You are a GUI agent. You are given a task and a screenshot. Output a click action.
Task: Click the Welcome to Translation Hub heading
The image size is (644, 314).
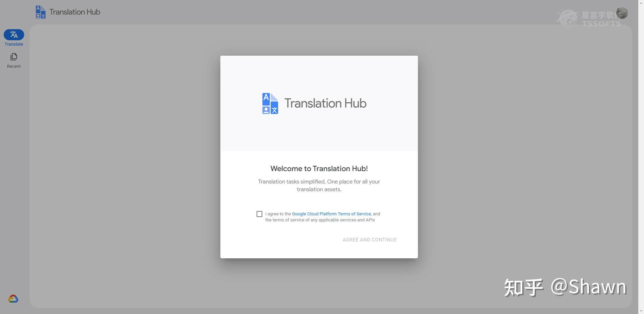(x=319, y=168)
